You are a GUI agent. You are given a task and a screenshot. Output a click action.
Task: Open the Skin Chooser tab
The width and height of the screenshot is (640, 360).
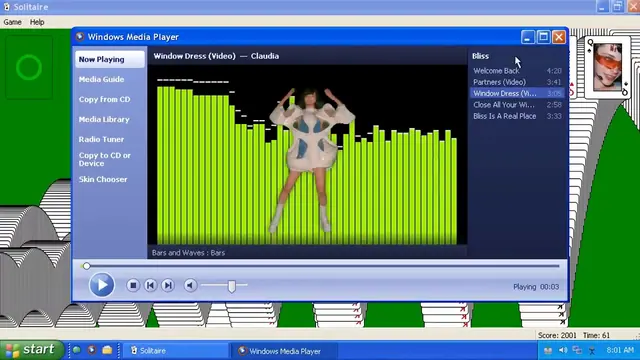[x=103, y=179]
